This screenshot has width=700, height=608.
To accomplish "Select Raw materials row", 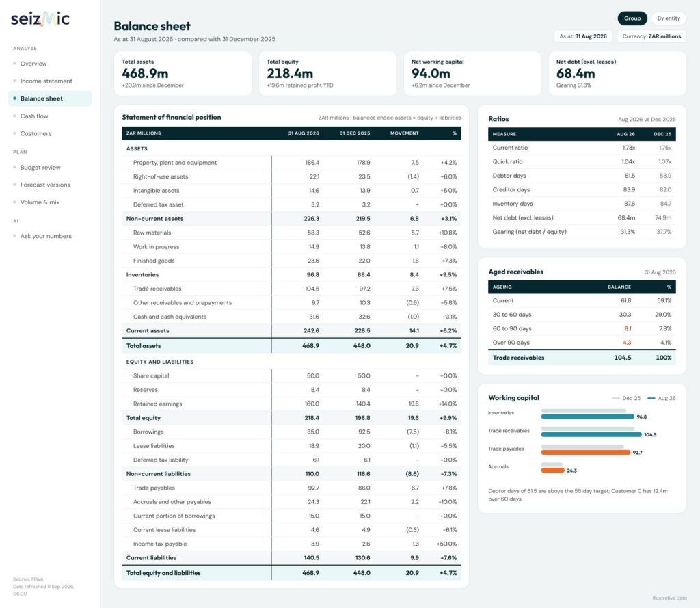I will pos(291,233).
